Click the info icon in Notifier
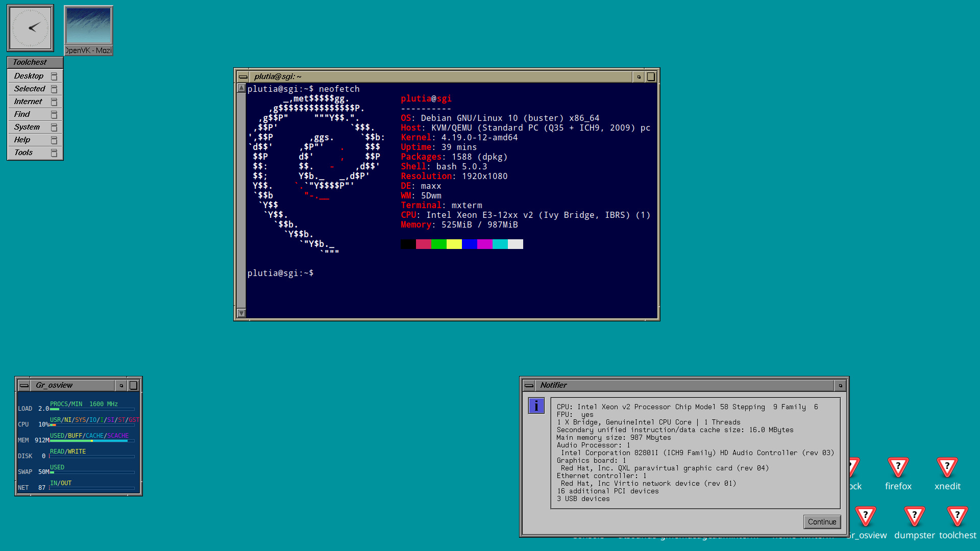The image size is (980, 551). [536, 406]
